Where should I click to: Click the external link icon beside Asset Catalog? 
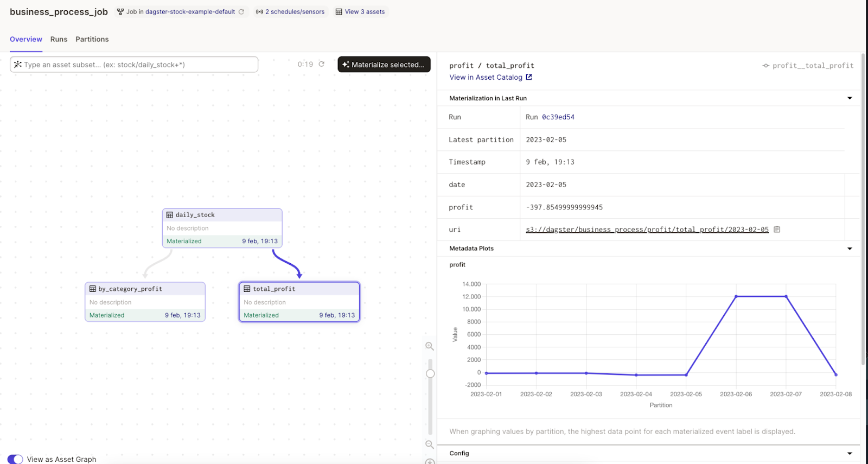529,77
